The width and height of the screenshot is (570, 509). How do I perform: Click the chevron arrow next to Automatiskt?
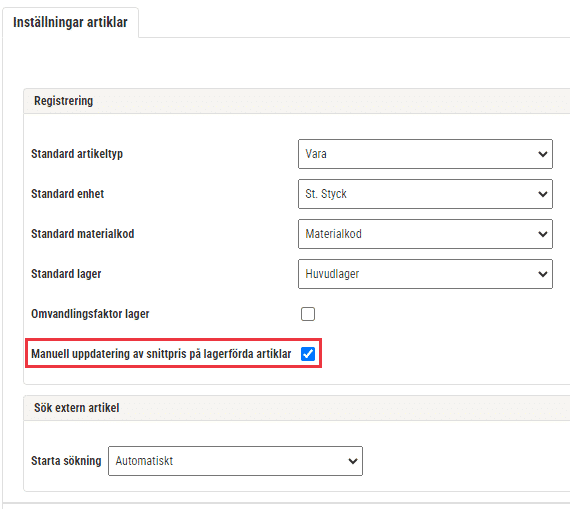tap(353, 461)
